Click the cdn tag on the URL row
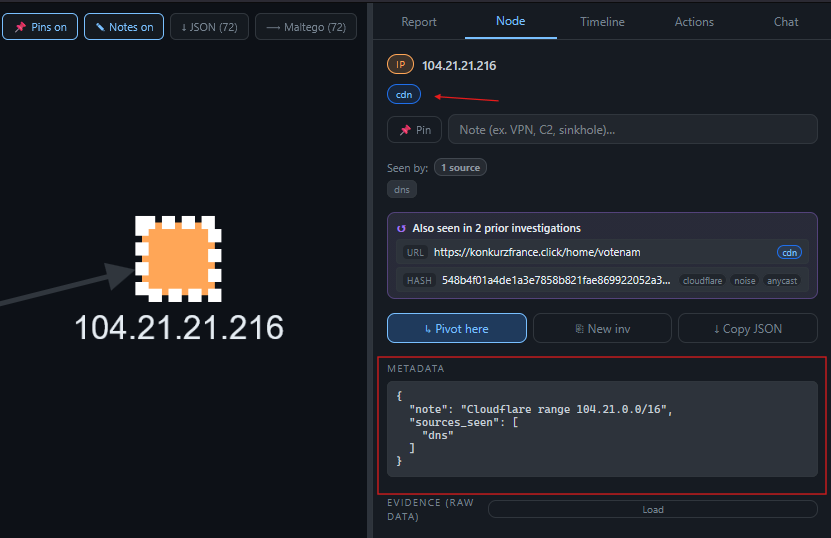Screen dimensions: 831x538 pos(789,253)
